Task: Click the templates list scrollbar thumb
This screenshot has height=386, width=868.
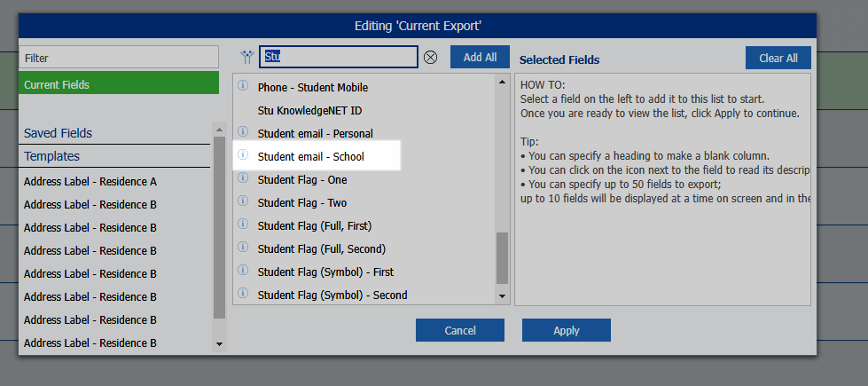Action: pyautogui.click(x=219, y=228)
